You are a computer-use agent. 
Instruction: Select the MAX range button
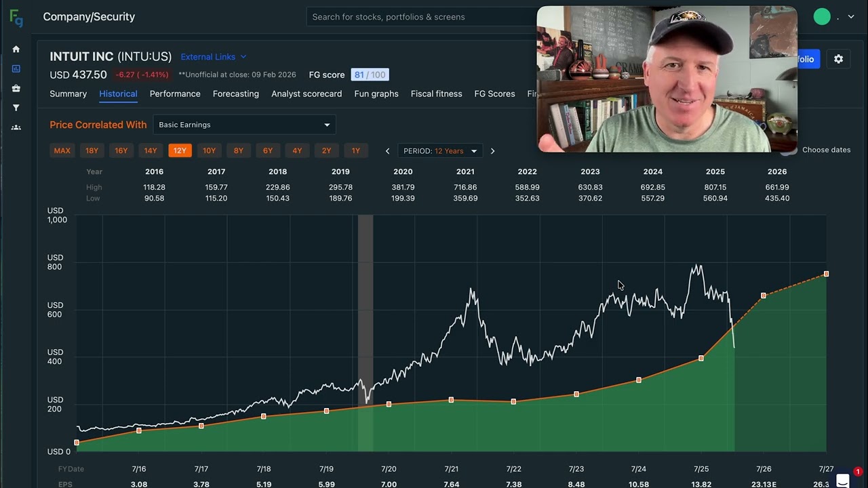(x=62, y=150)
